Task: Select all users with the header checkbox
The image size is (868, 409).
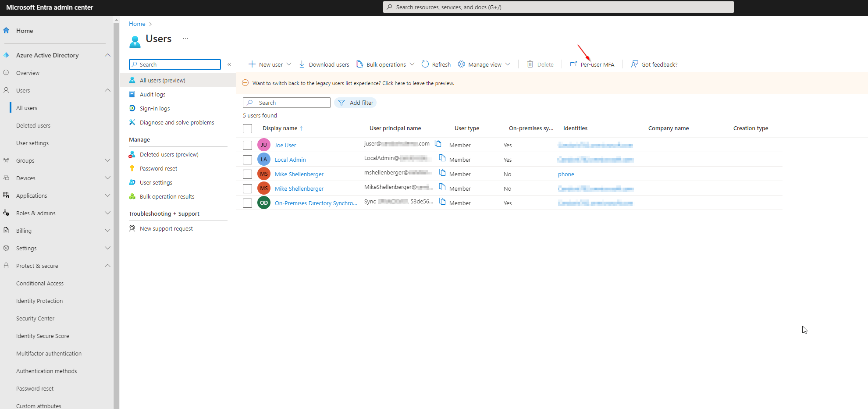Action: 247,128
